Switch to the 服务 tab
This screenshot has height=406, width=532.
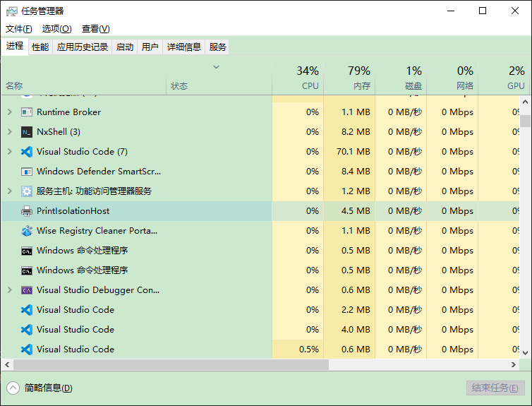tap(217, 47)
